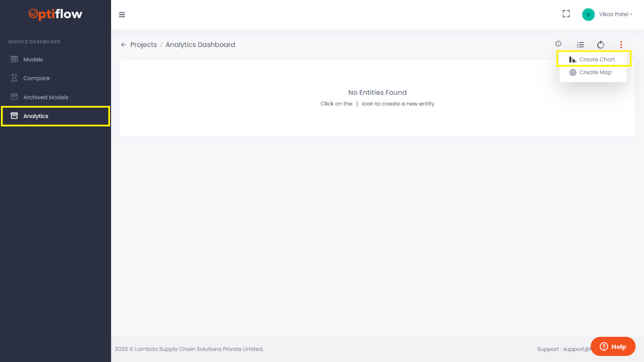
Task: Open the info icon above the dashboard
Action: (x=558, y=44)
